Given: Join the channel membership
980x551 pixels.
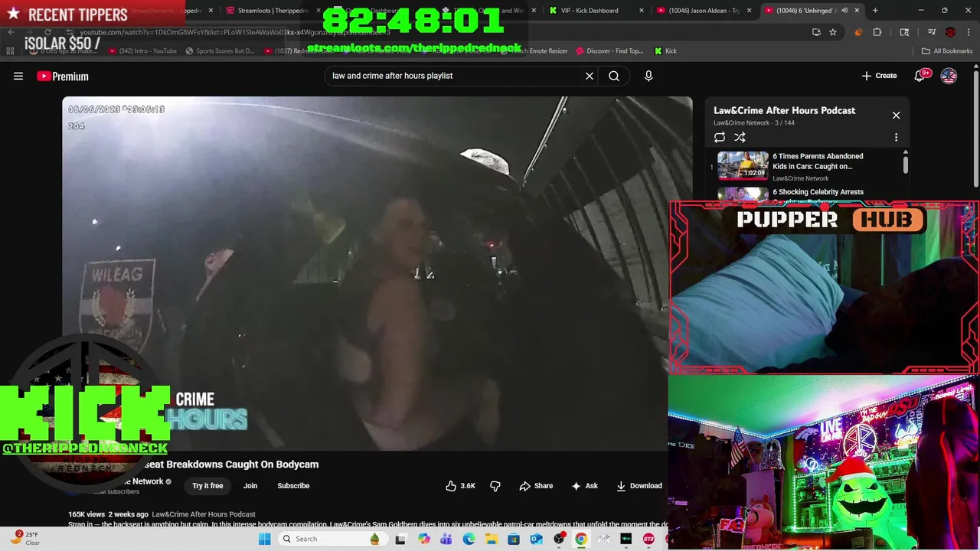Looking at the screenshot, I should coord(250,486).
